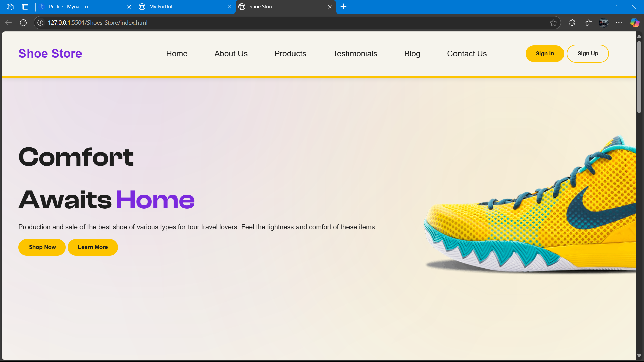Viewport: 644px width, 362px height.
Task: Toggle the vertical tabs panel icon
Action: coord(25,7)
